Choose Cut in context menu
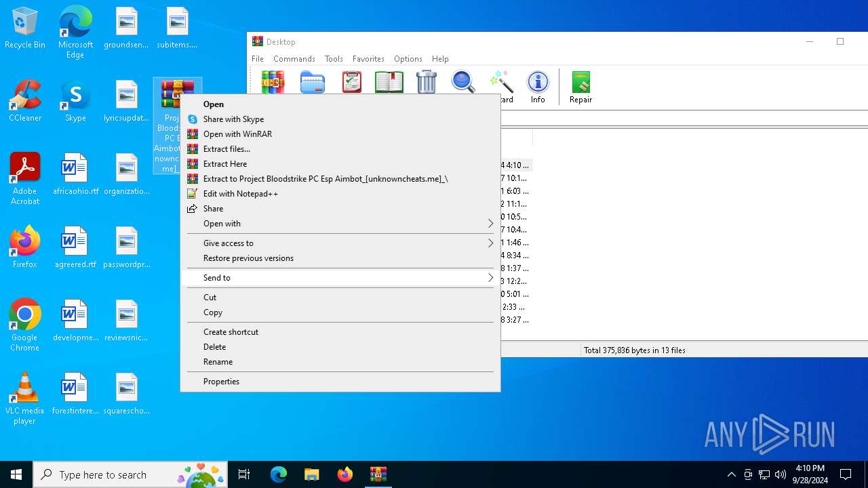 point(340,298)
